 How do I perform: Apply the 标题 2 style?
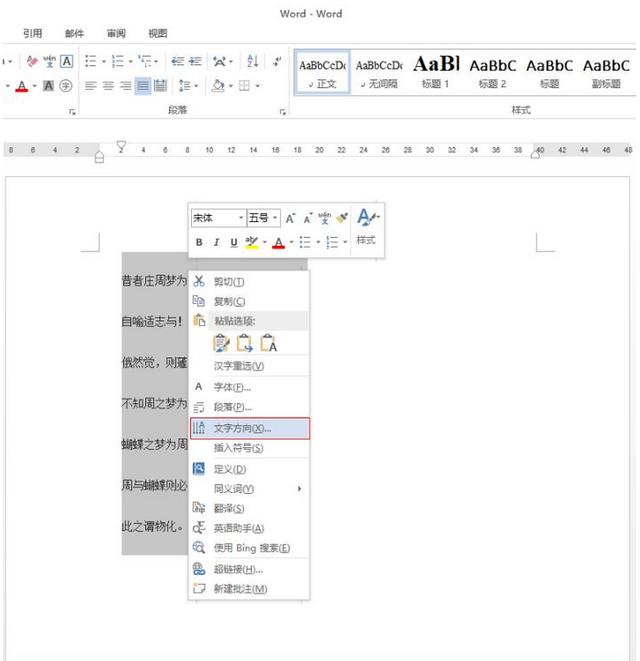(x=492, y=73)
